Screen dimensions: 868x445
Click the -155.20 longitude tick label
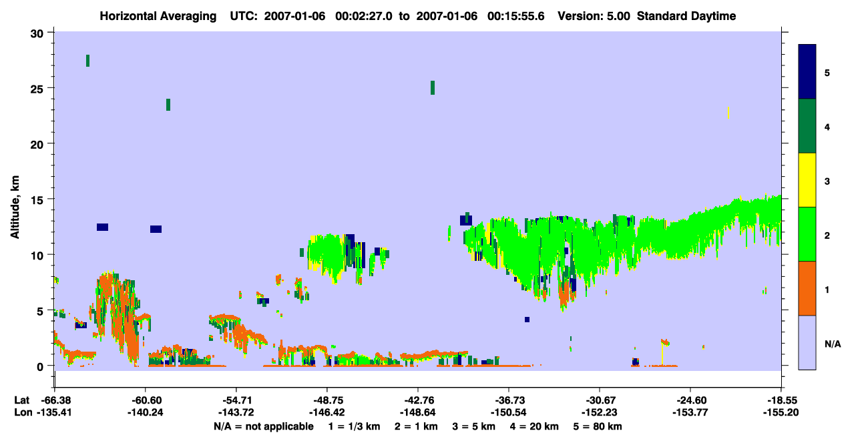point(781,412)
